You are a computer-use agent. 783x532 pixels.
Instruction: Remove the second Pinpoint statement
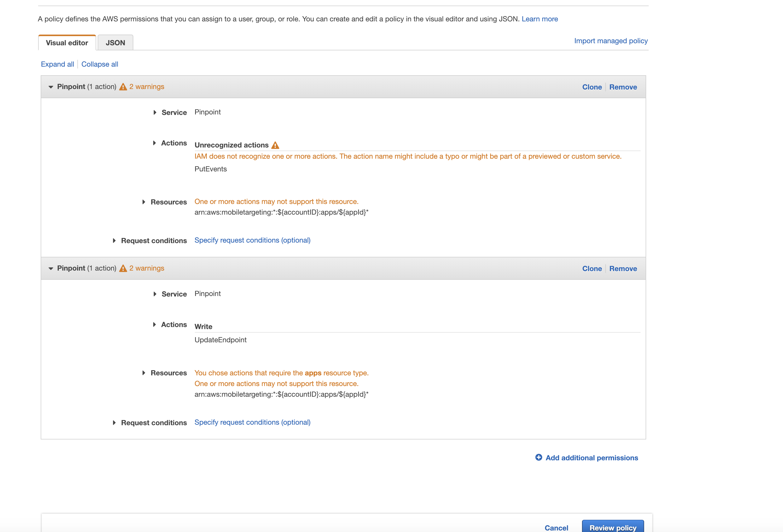pyautogui.click(x=623, y=269)
